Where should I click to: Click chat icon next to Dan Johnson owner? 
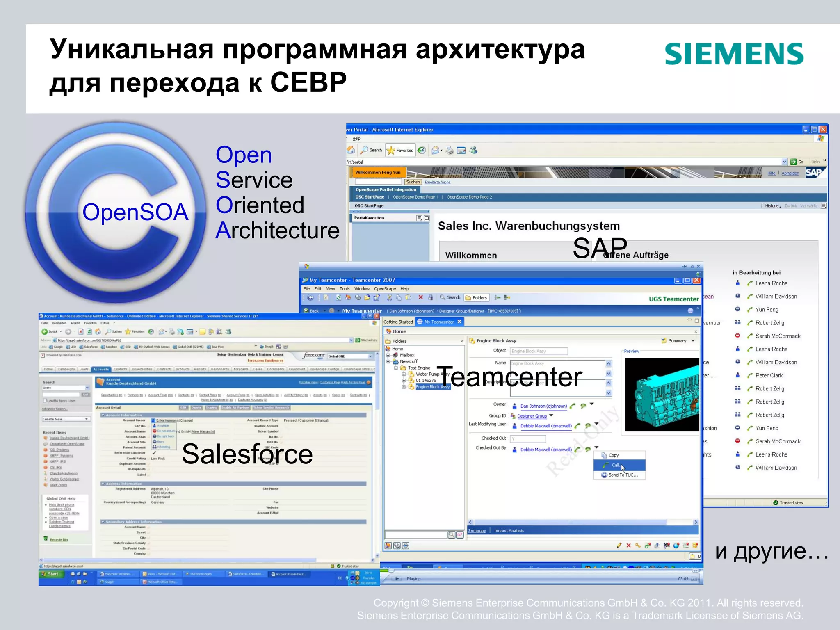(x=583, y=406)
